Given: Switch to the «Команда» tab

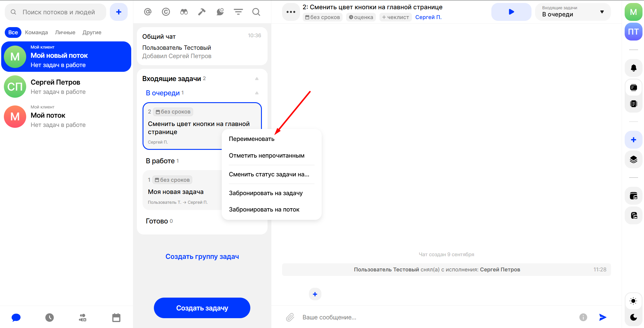Looking at the screenshot, I should tap(36, 32).
